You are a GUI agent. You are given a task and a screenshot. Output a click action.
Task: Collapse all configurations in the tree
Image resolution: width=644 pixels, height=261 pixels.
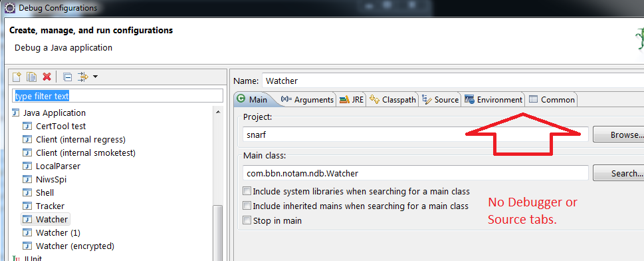pos(68,77)
